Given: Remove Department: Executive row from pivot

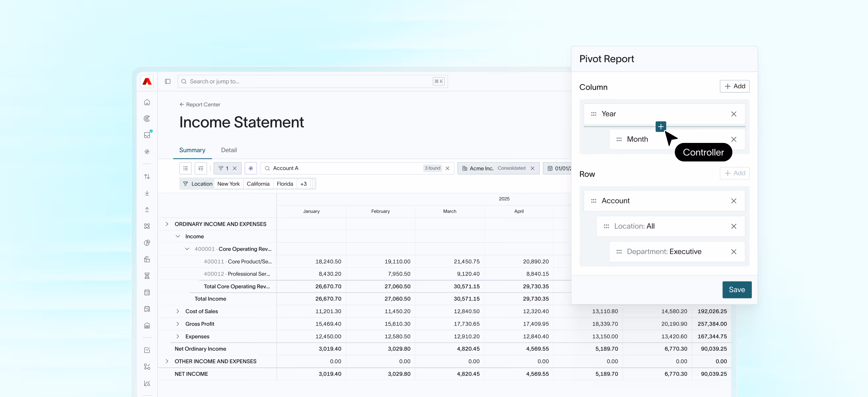Looking at the screenshot, I should pyautogui.click(x=734, y=252).
